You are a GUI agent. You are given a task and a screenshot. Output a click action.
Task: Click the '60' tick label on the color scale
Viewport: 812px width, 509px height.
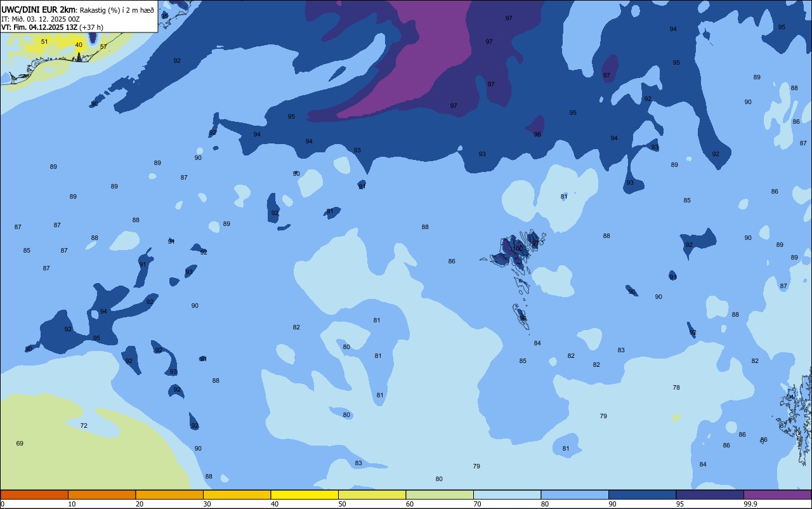coord(410,504)
